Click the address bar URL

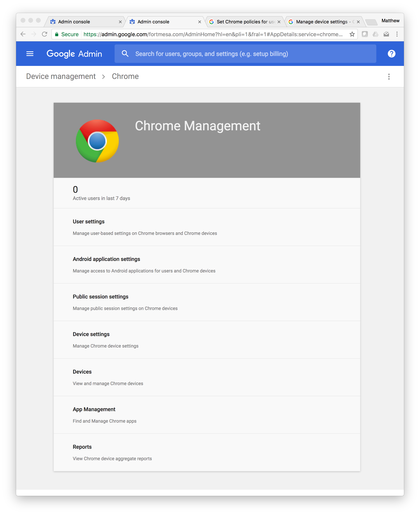pos(213,34)
